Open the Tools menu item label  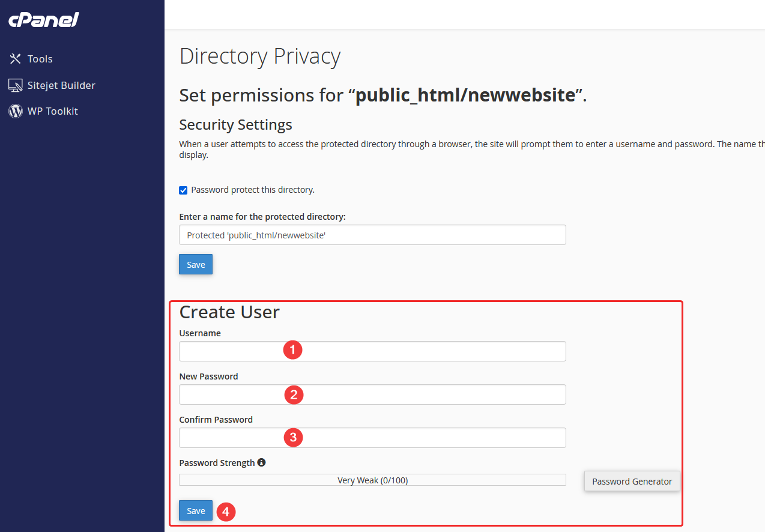click(x=40, y=59)
